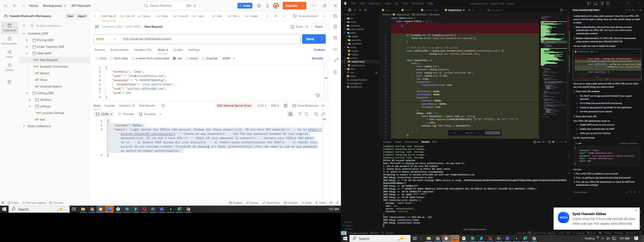Click the Upgrade button
Image resolution: width=644 pixels, height=242 pixels.
pyautogui.click(x=291, y=6)
